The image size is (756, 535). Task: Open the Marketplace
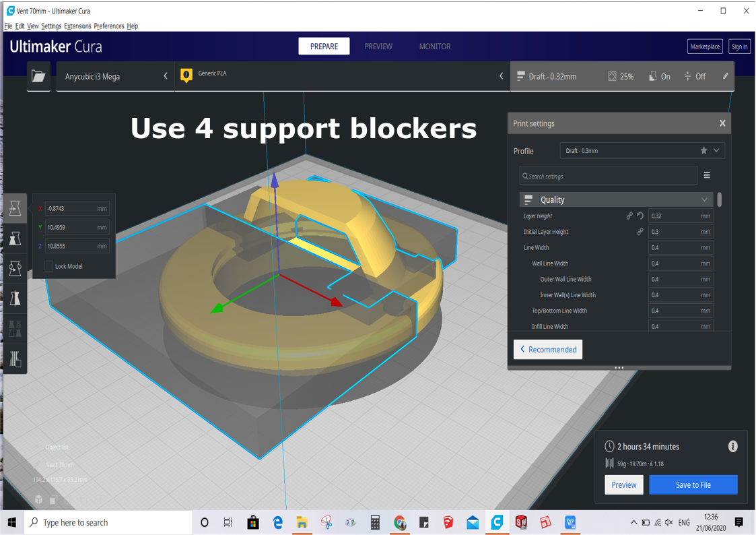pyautogui.click(x=705, y=46)
